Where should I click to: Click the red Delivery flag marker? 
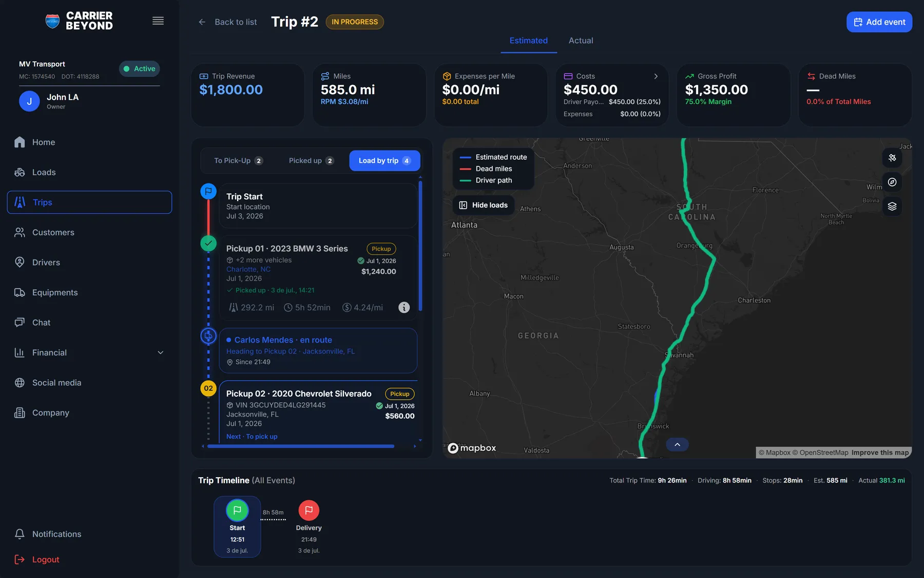309,510
